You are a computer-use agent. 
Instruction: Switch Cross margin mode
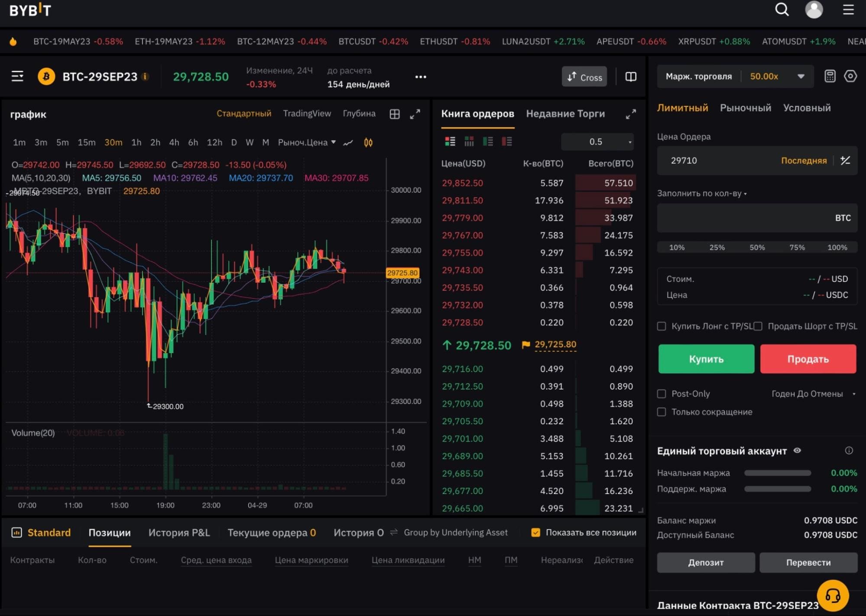(x=584, y=77)
